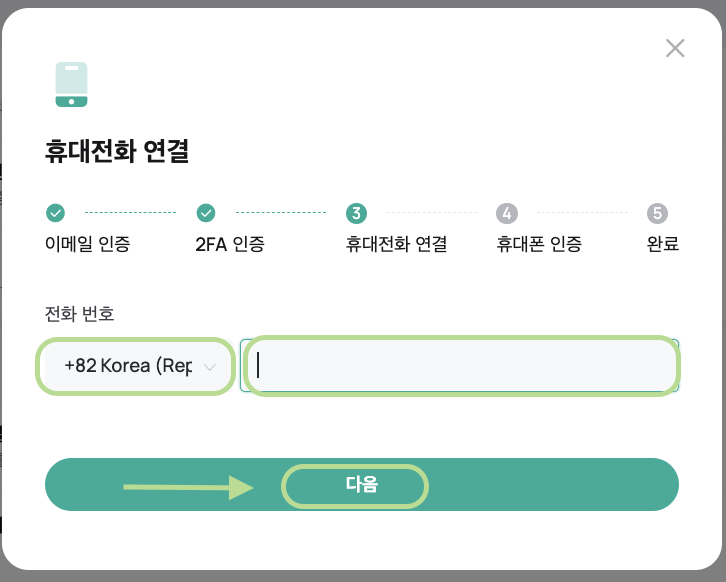
Task: Focus the phone number input field
Action: click(x=459, y=365)
